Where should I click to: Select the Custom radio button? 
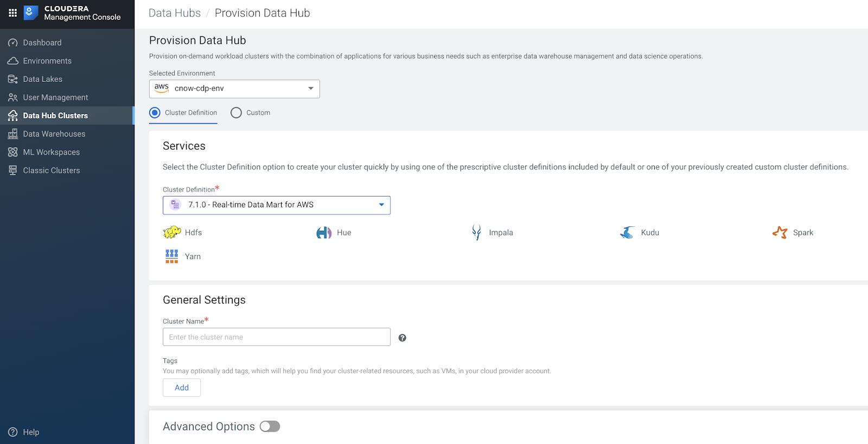point(236,113)
